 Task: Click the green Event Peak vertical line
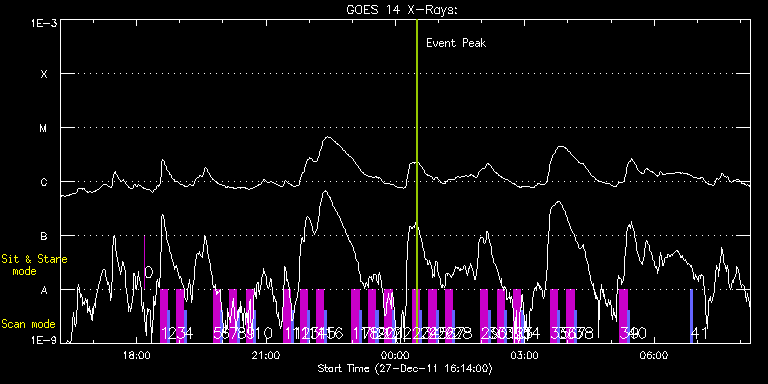(416, 181)
